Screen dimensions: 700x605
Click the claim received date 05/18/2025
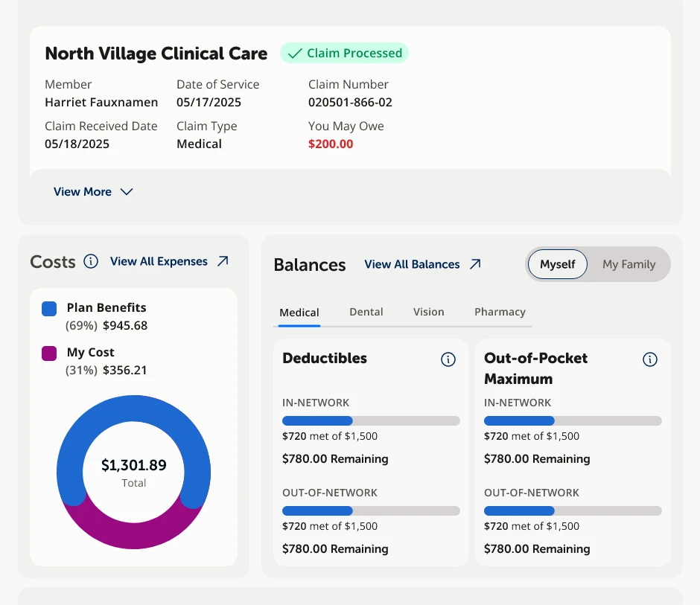tap(77, 144)
